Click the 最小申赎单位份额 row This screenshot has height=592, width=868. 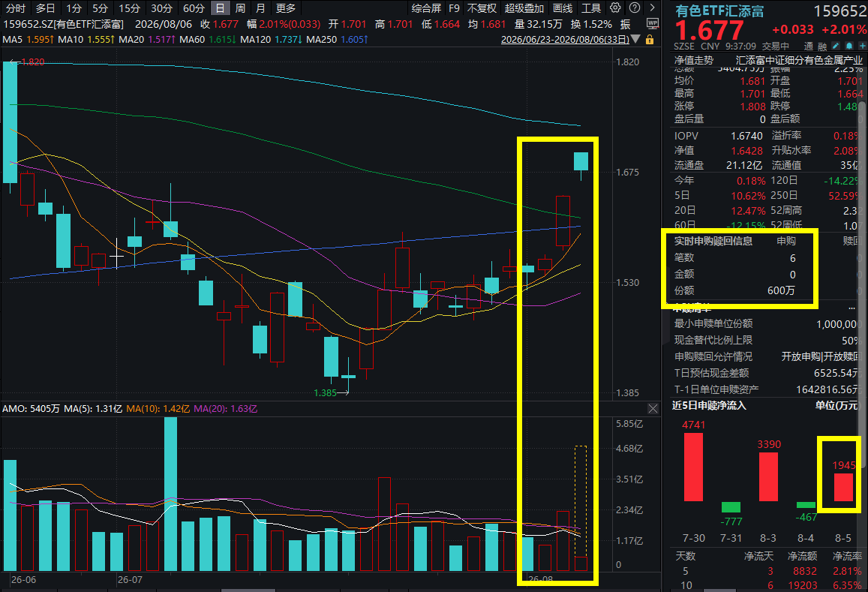coord(767,324)
